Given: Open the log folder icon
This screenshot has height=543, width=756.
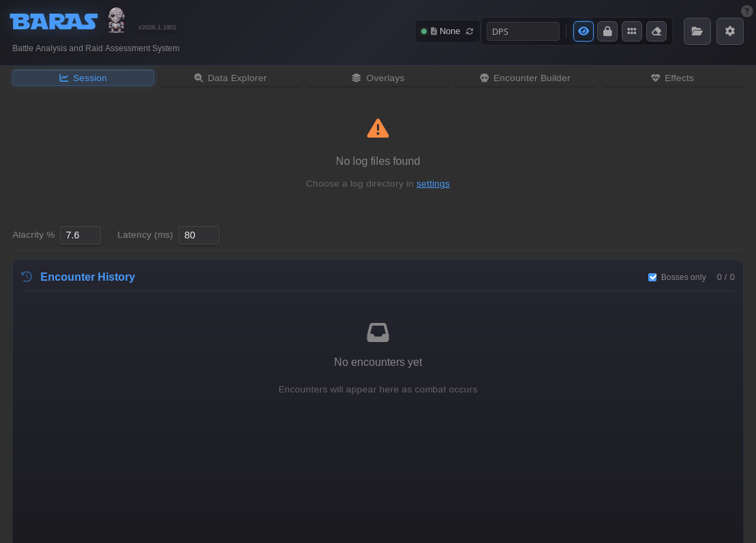Looking at the screenshot, I should coord(697,31).
